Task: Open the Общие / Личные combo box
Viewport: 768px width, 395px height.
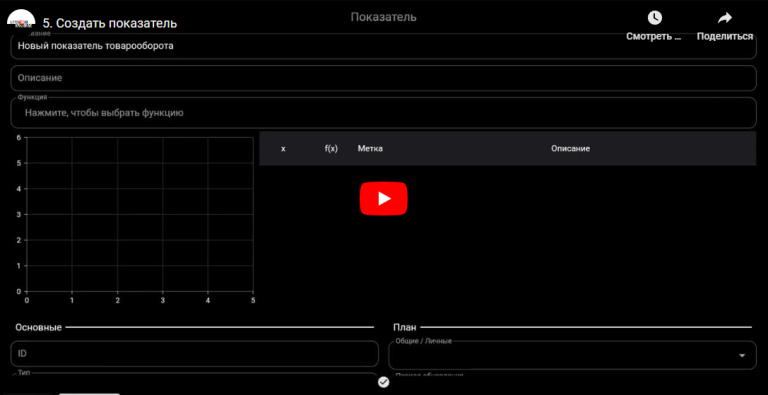Action: click(x=572, y=355)
